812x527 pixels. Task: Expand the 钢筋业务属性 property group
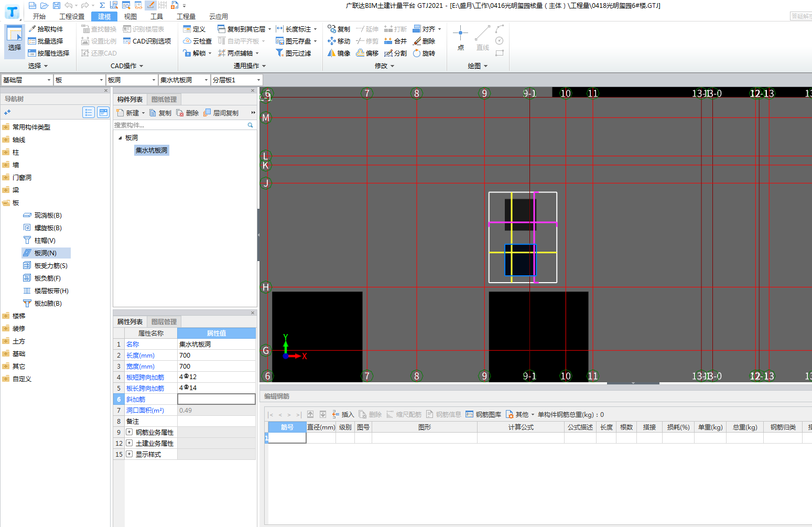(x=129, y=432)
